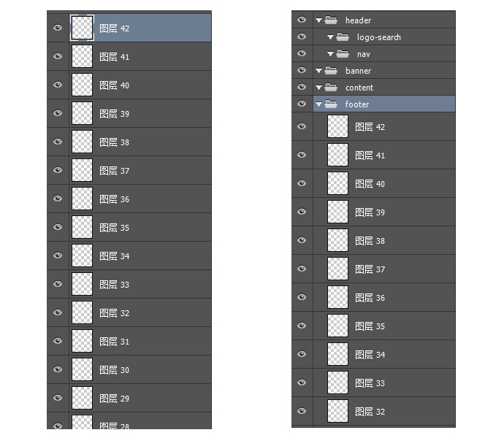Collapse the logo-search subgroup triangle
Screen dimensions: 504x438
click(x=330, y=37)
